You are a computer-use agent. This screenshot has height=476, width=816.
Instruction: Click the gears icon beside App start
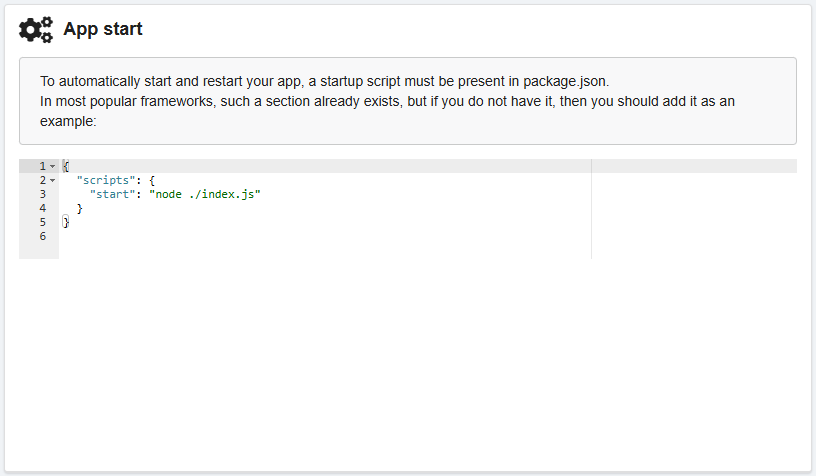pyautogui.click(x=36, y=30)
